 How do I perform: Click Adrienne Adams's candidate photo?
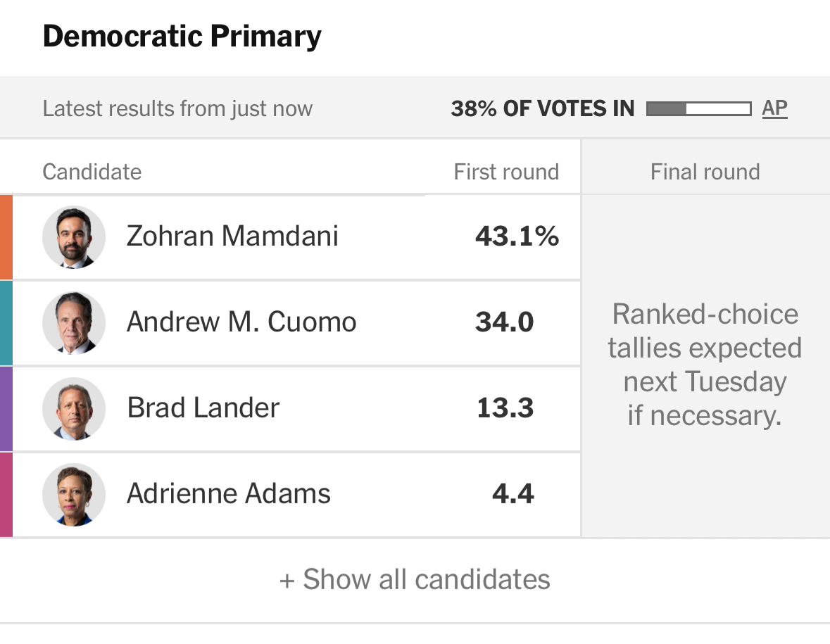coord(74,495)
